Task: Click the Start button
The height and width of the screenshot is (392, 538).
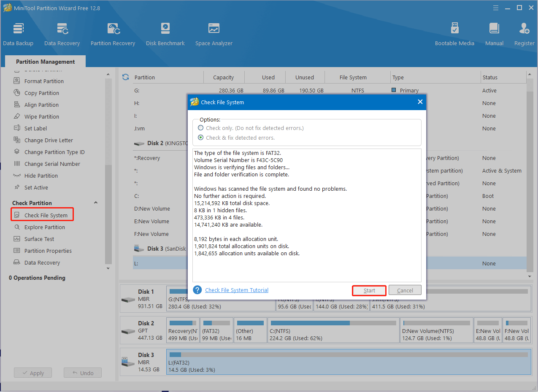Action: click(369, 290)
